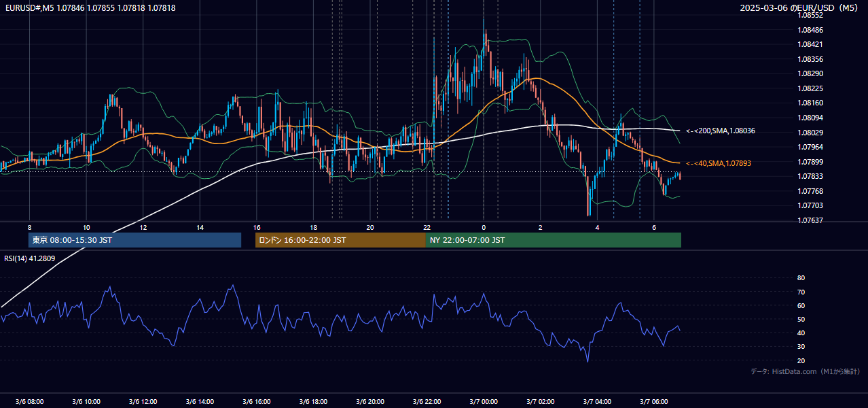Click the bottom time label 3/6 20:00
868x408 pixels.
370,401
